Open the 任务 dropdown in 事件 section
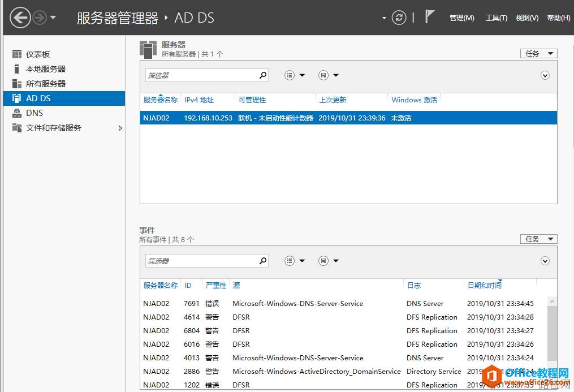Viewport: 574px width, 392px height. tap(538, 239)
